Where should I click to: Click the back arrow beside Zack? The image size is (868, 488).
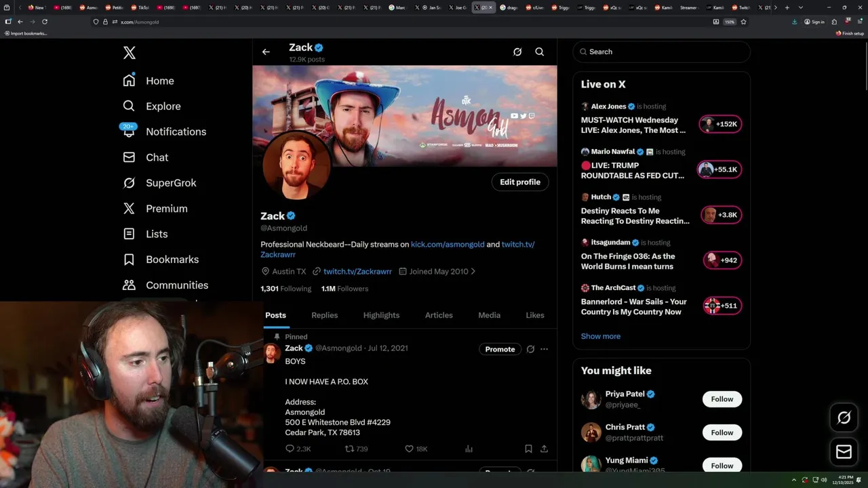[266, 52]
